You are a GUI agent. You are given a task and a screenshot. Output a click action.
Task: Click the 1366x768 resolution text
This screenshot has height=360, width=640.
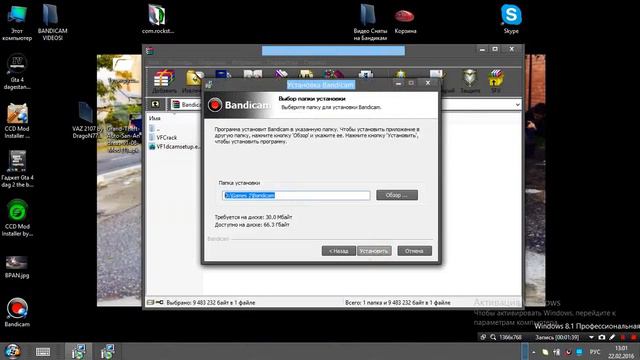(511, 337)
